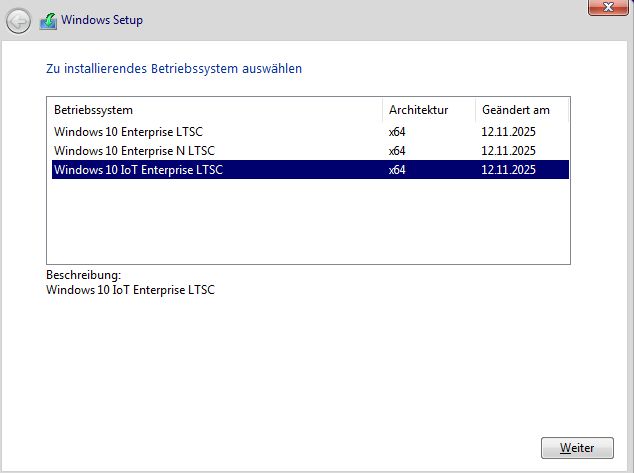Screen dimensions: 634x473
Task: Click date in the Enterprise N LTSC row
Action: (x=508, y=151)
